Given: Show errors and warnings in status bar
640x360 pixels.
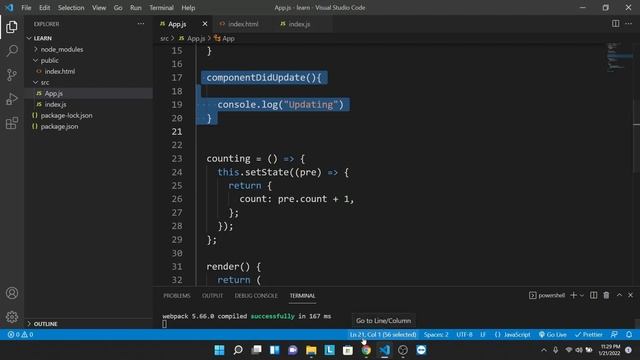Looking at the screenshot, I should tap(20, 335).
